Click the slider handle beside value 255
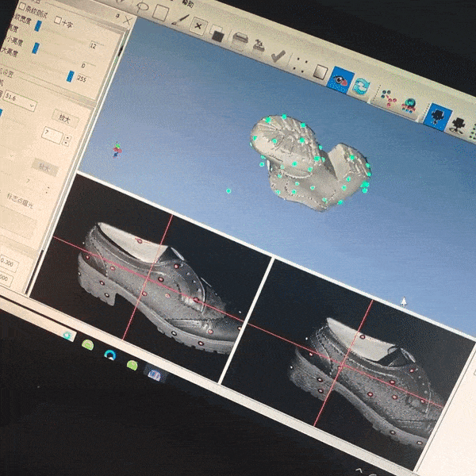This screenshot has width=476, height=476. pos(70,76)
